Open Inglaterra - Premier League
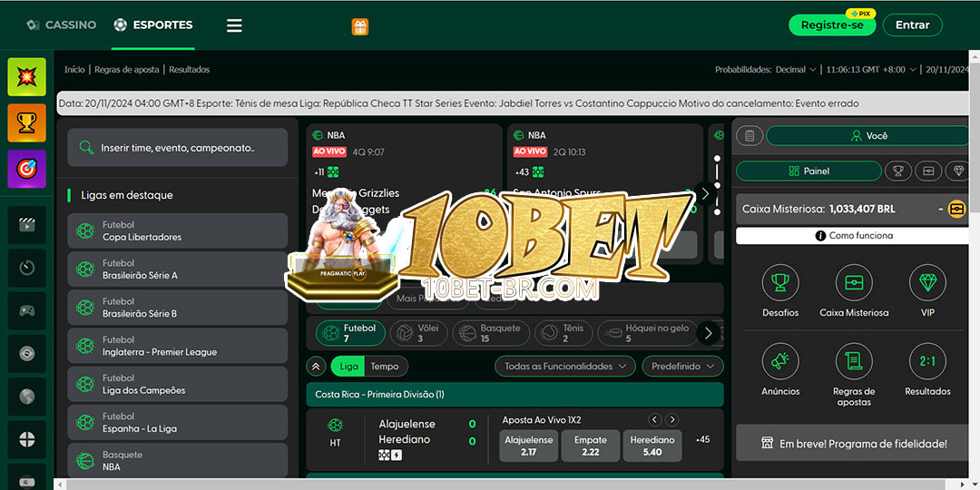 pyautogui.click(x=178, y=346)
